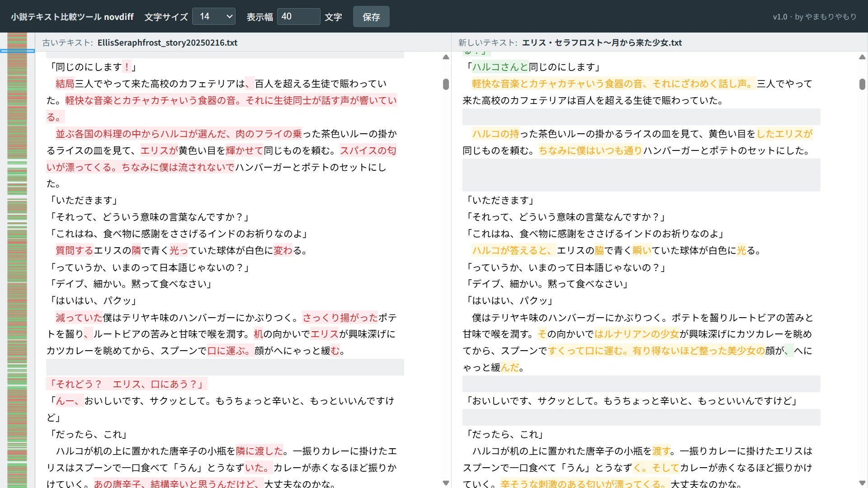Click left pane red text 減っていた

coord(79,318)
